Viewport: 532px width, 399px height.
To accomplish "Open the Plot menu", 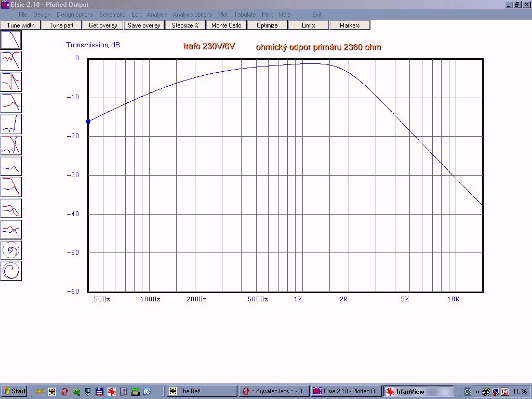I will point(223,15).
